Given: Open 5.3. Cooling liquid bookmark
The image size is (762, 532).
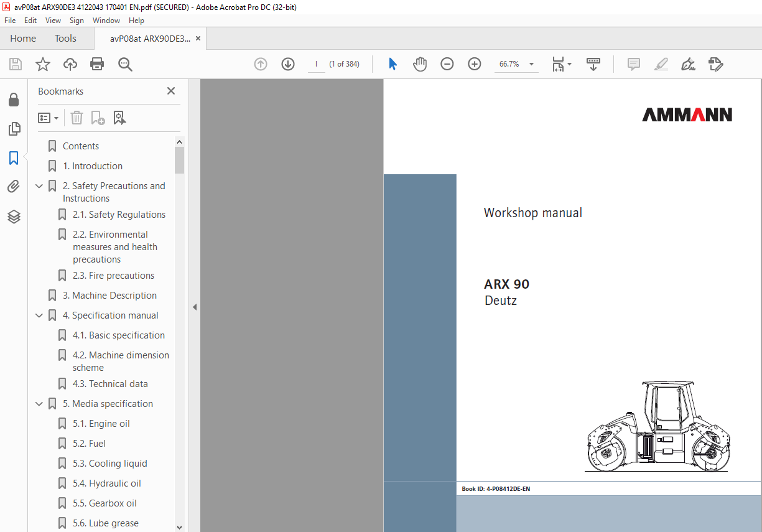Looking at the screenshot, I should click(x=110, y=464).
